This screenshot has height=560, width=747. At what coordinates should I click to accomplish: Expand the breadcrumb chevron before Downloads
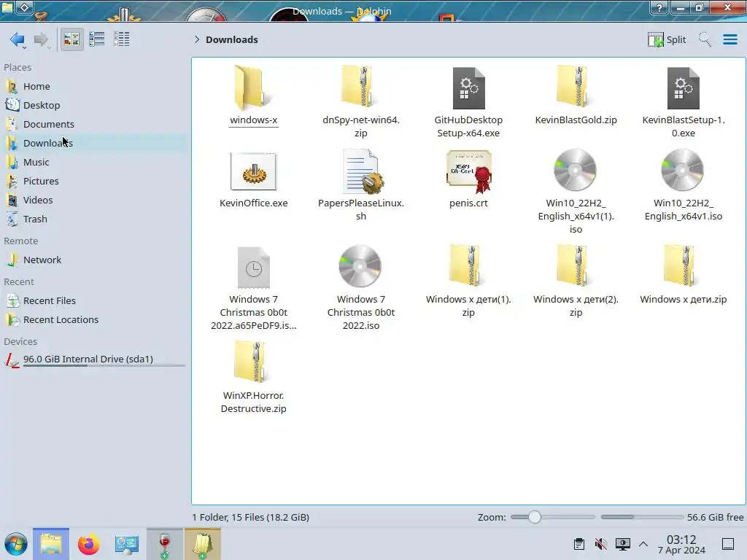click(x=197, y=39)
